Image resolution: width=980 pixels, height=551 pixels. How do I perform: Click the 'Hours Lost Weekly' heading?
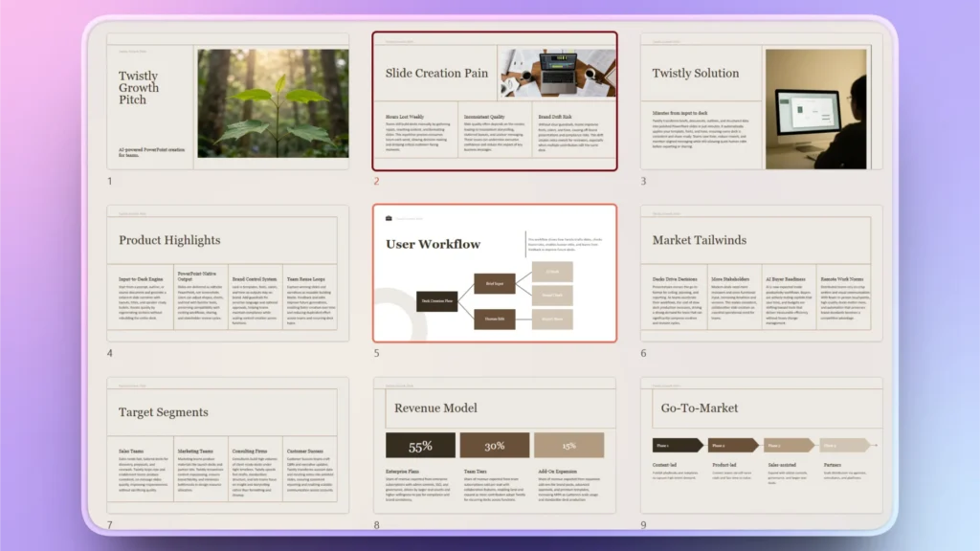tap(405, 117)
